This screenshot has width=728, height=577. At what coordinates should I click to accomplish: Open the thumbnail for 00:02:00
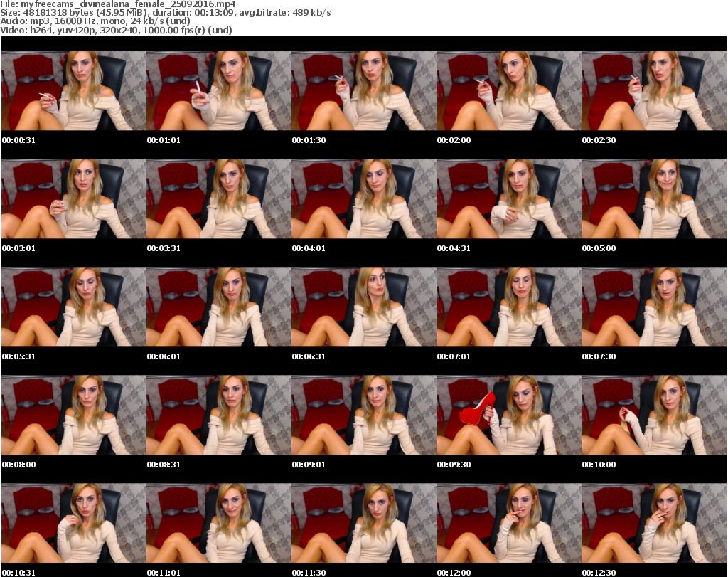coord(508,90)
